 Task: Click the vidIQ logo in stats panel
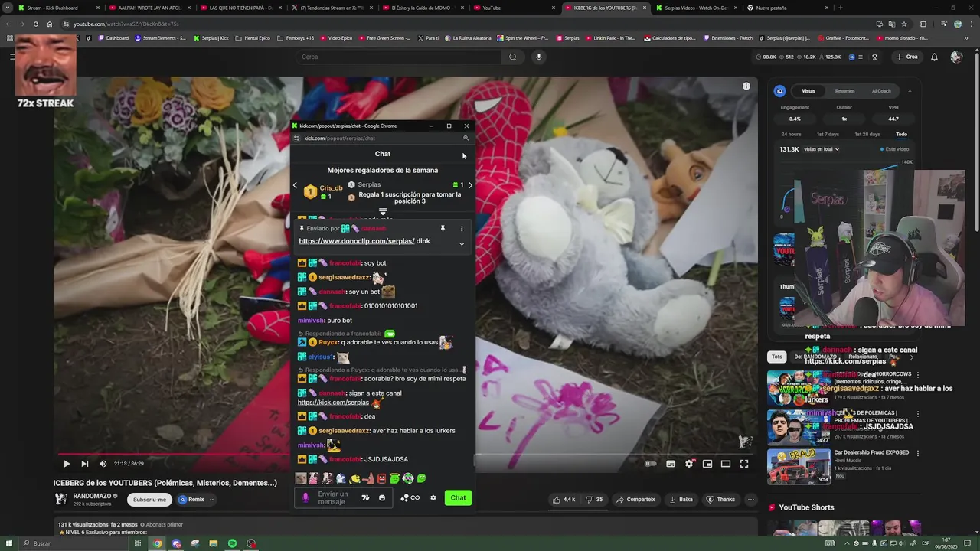[780, 91]
